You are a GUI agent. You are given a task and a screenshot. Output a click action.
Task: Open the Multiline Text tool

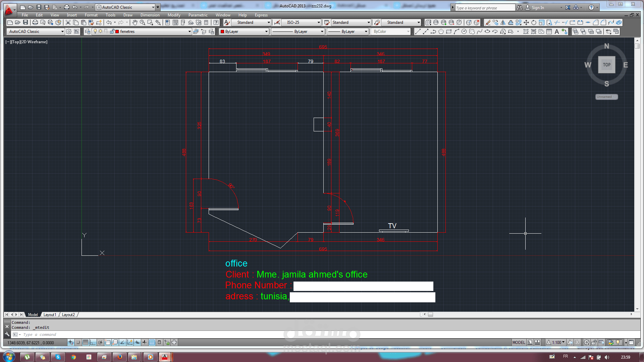557,32
